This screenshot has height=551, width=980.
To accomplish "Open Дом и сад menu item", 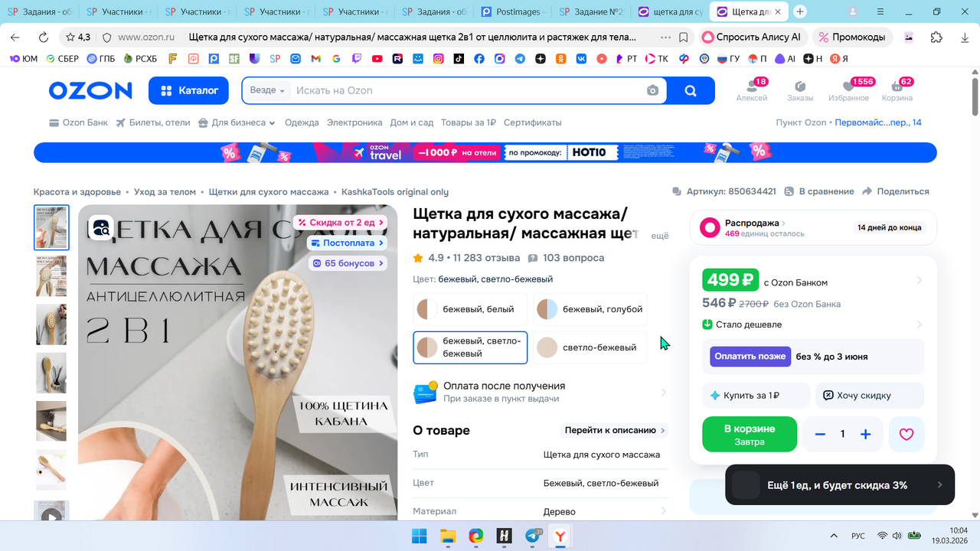I will point(412,122).
